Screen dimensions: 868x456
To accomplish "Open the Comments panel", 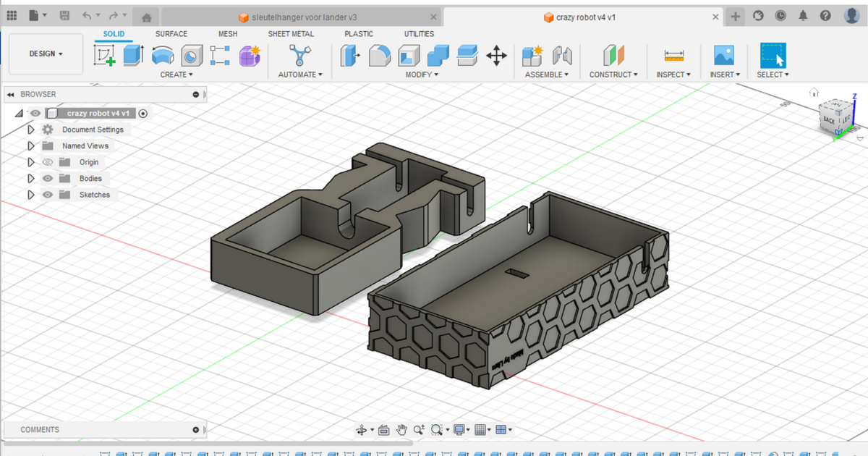I will pos(40,429).
